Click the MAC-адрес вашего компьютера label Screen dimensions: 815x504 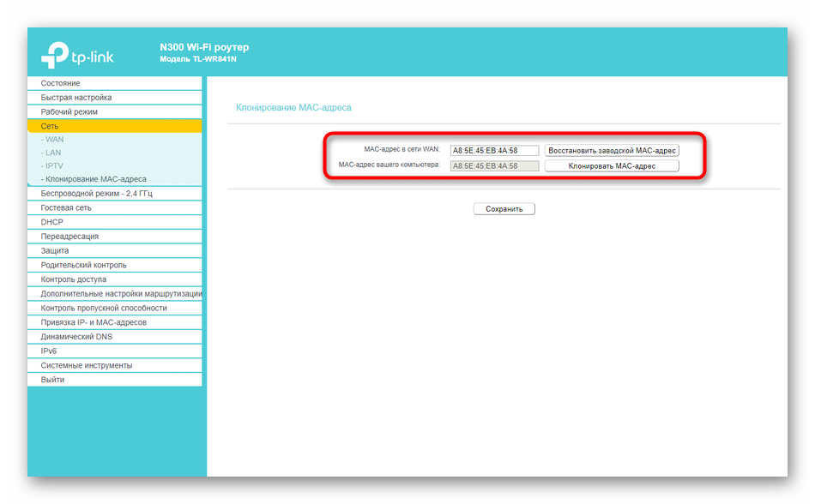point(389,165)
